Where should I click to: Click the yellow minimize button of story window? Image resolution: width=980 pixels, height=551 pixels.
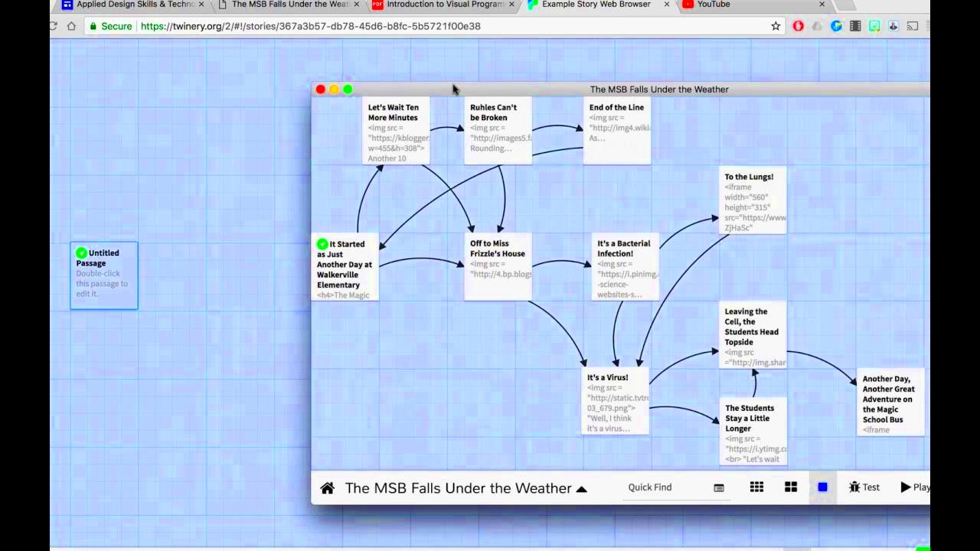click(x=334, y=90)
